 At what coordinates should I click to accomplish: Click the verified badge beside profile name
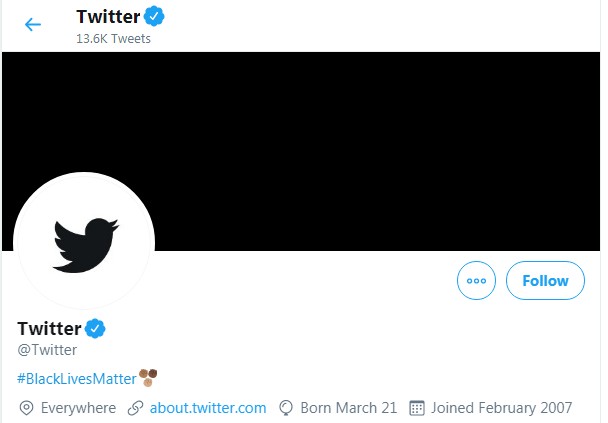(x=95, y=328)
